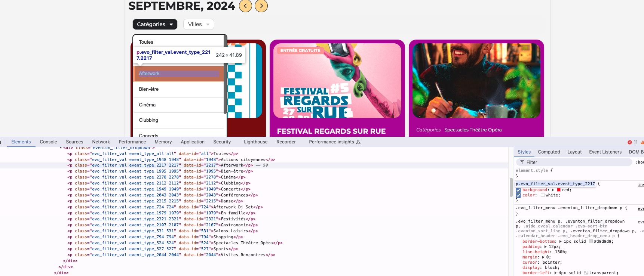The width and height of the screenshot is (644, 276).
Task: Switch to the Performance tab
Action: coord(132,142)
